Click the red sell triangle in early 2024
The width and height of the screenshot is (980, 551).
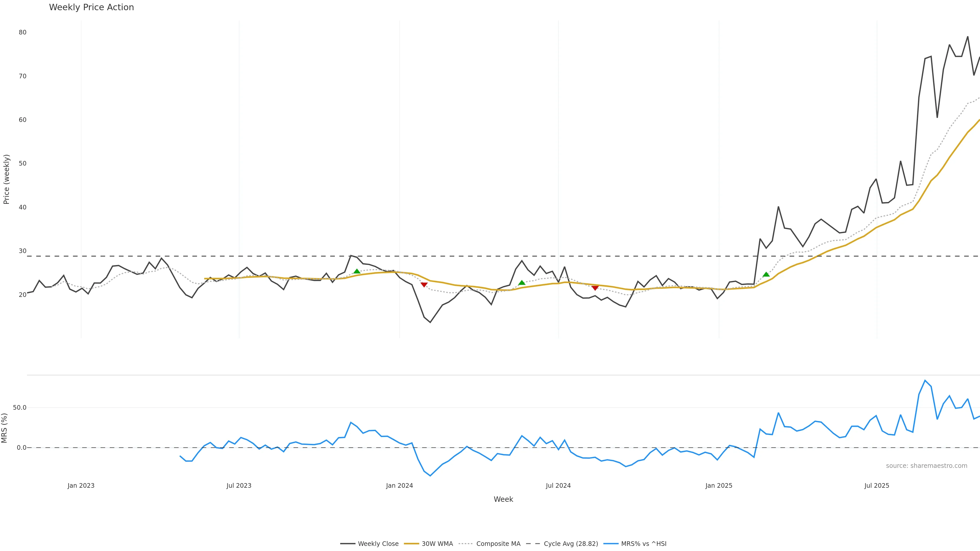click(424, 285)
